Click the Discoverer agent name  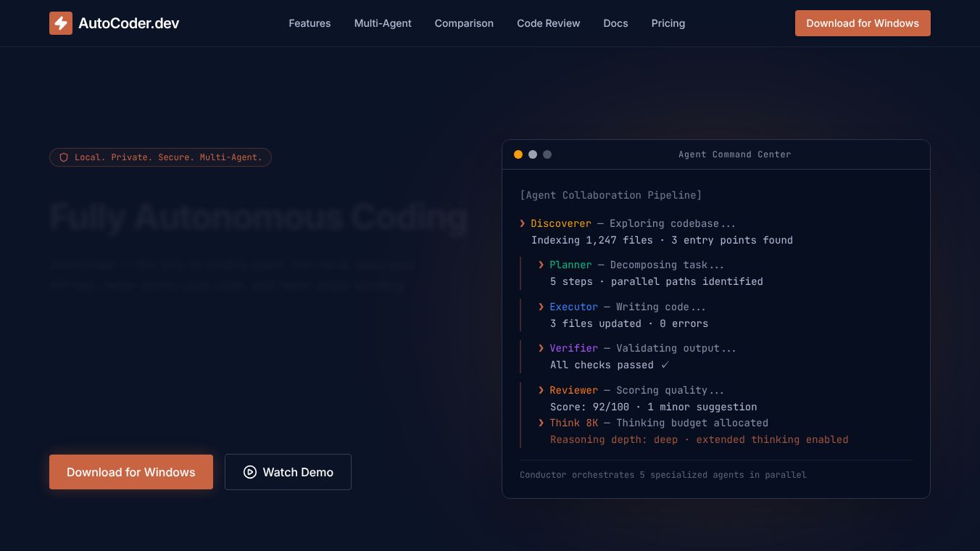point(561,223)
